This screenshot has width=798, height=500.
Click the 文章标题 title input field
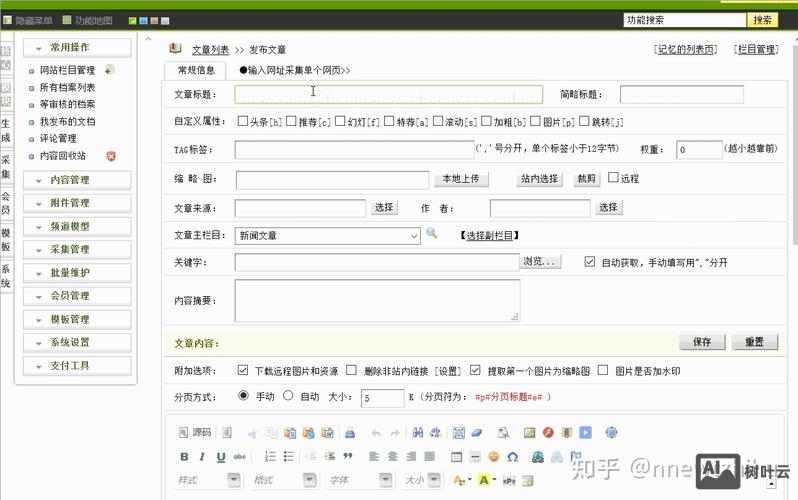tap(388, 95)
